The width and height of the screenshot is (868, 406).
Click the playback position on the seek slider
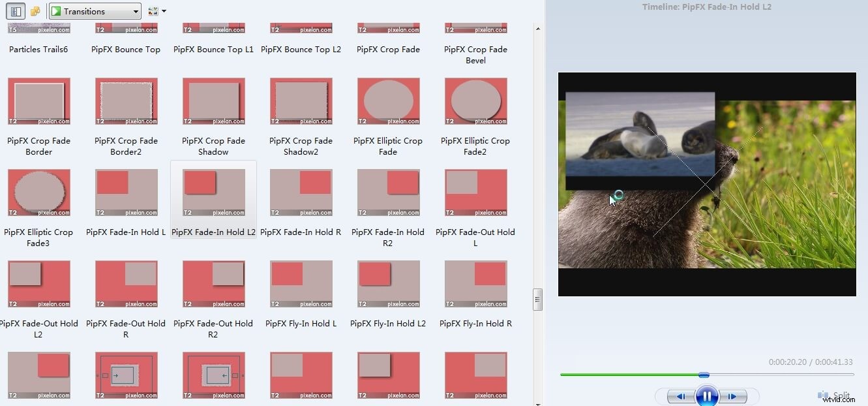[703, 375]
